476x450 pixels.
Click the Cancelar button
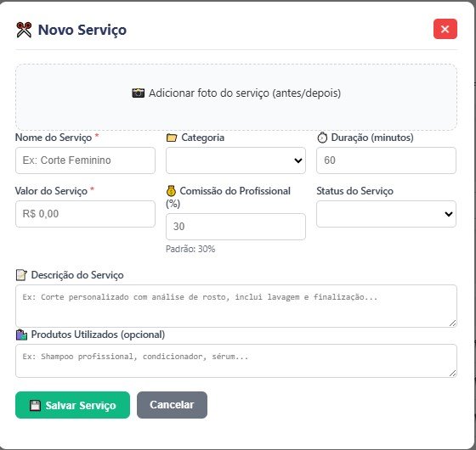(x=172, y=405)
